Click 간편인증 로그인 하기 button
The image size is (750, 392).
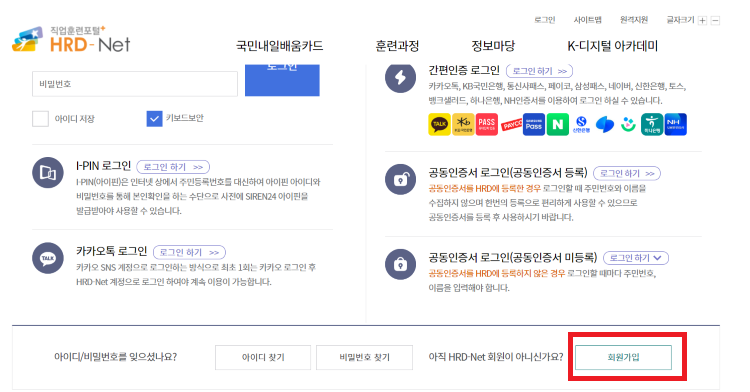pos(539,71)
